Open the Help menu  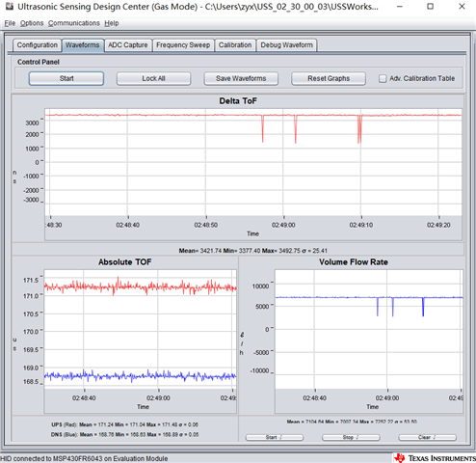(112, 23)
